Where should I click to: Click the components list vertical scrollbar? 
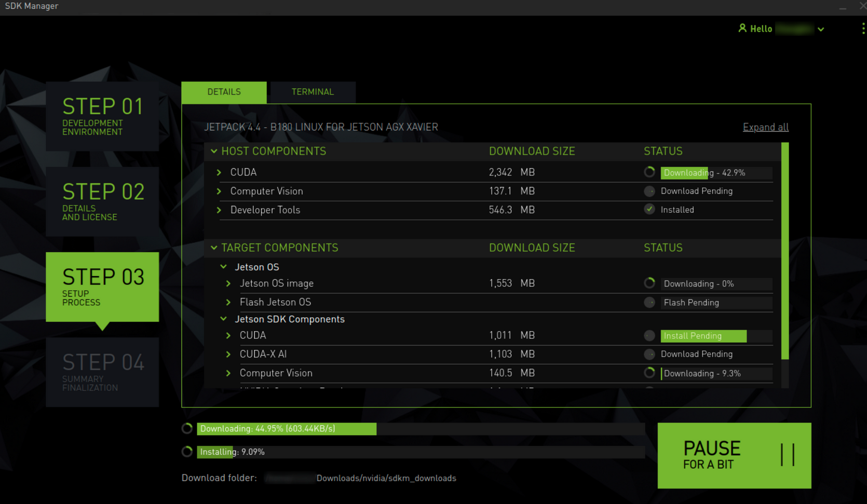tap(785, 251)
